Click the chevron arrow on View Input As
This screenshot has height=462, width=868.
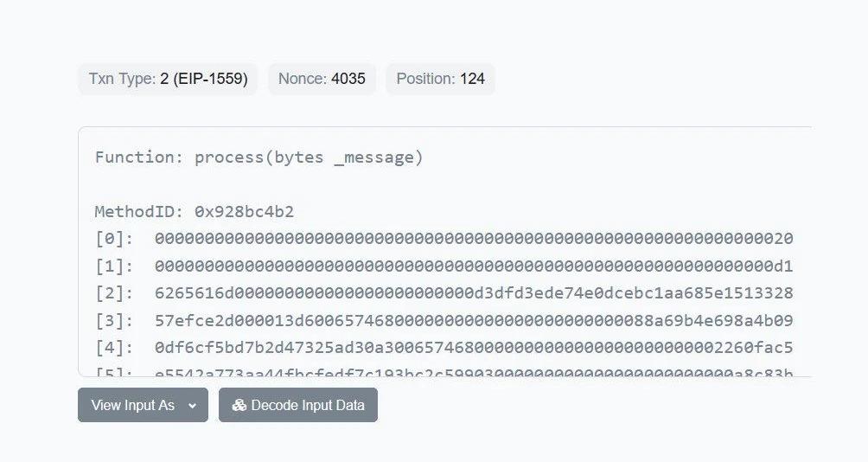tap(192, 405)
